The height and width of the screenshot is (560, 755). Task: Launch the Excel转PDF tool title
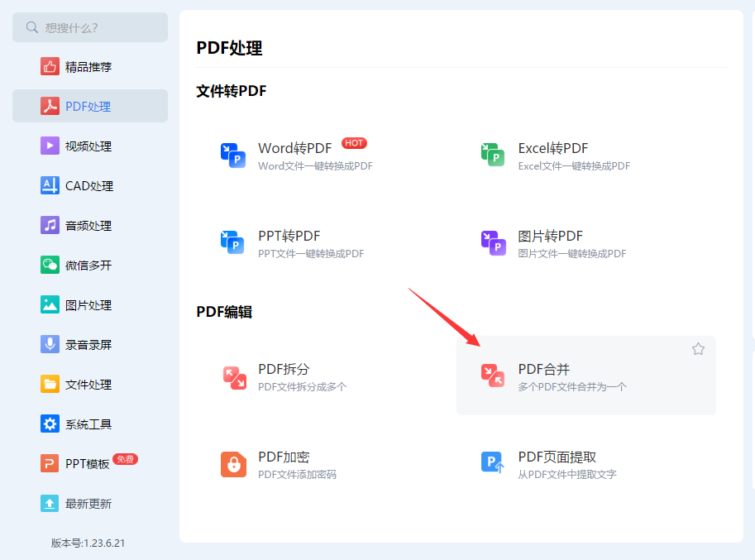point(552,148)
